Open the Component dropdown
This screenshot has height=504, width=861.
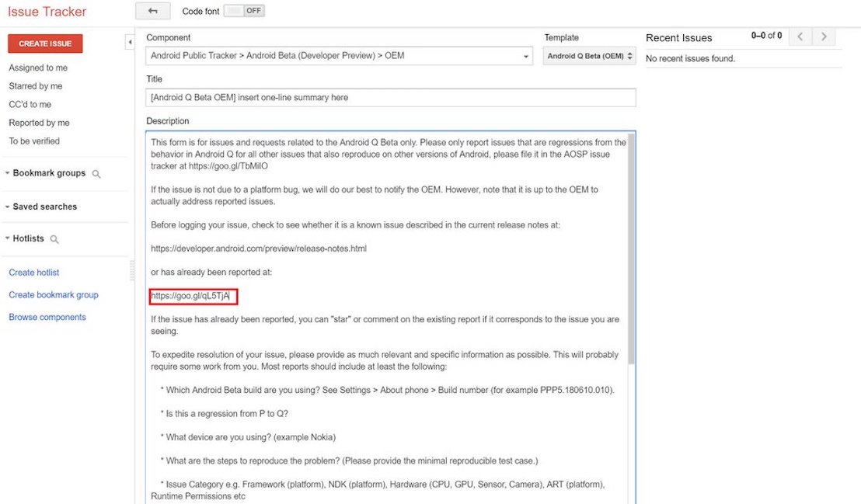click(339, 56)
